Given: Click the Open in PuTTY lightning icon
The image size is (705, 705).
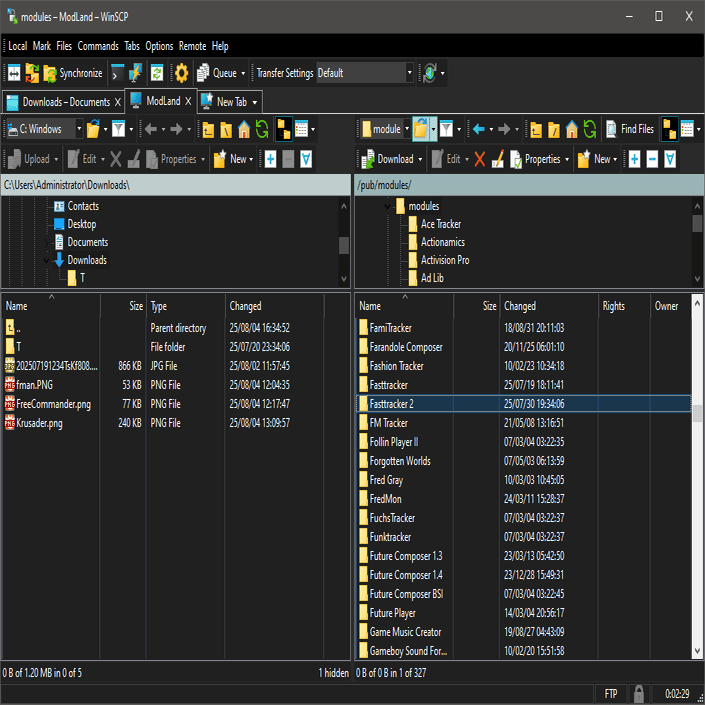Looking at the screenshot, I should pos(135,73).
